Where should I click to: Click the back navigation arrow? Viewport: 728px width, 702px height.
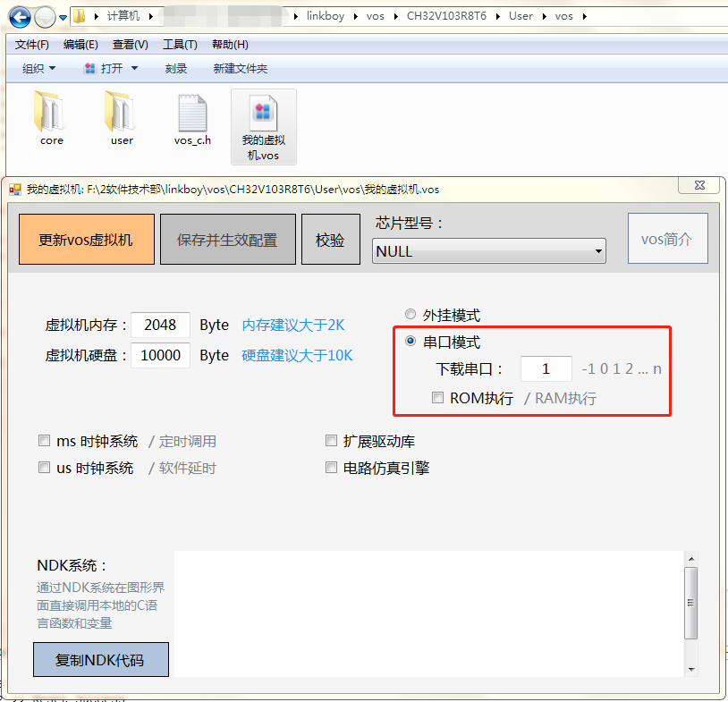click(x=20, y=15)
